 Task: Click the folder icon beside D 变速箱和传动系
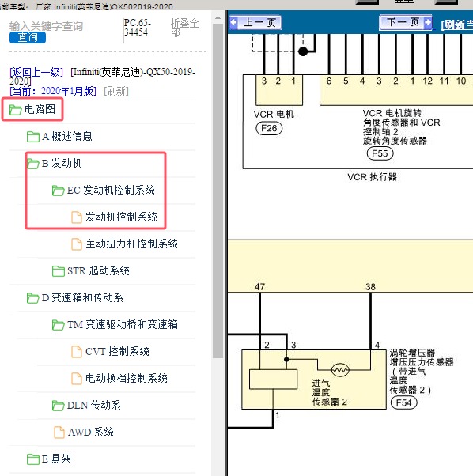(32, 298)
